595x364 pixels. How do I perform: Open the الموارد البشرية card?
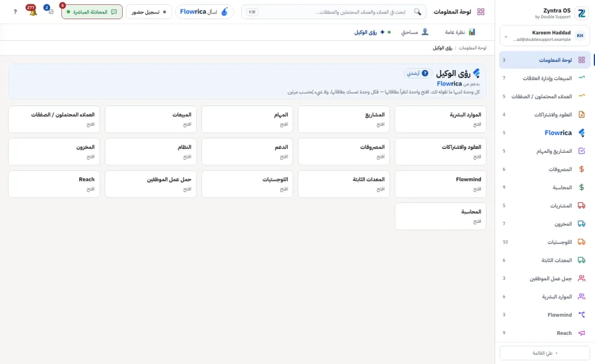coord(441,119)
